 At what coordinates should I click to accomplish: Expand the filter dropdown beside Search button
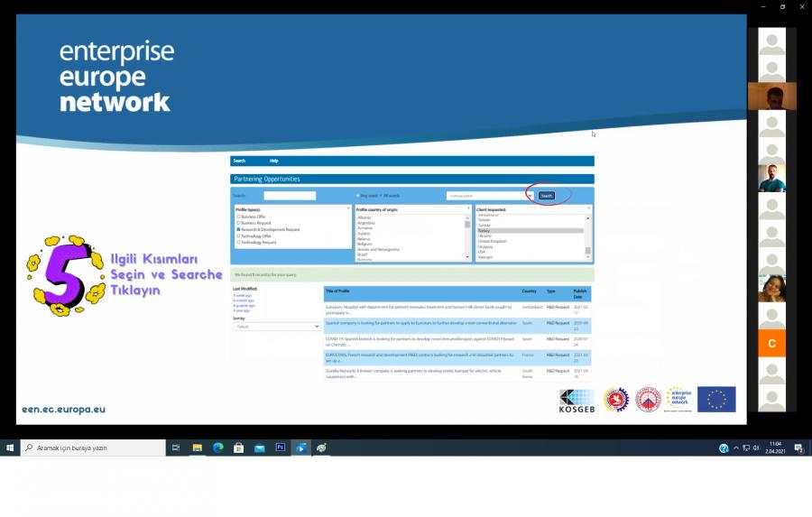pos(530,196)
